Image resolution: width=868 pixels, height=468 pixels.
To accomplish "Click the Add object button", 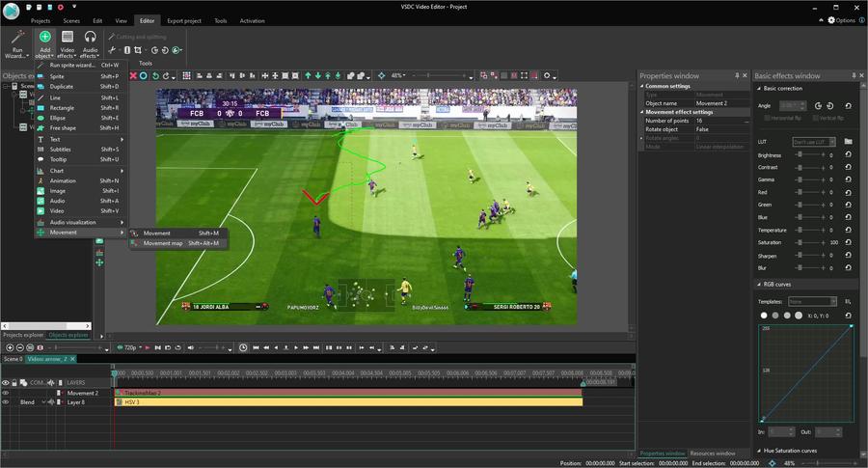I will [x=44, y=44].
